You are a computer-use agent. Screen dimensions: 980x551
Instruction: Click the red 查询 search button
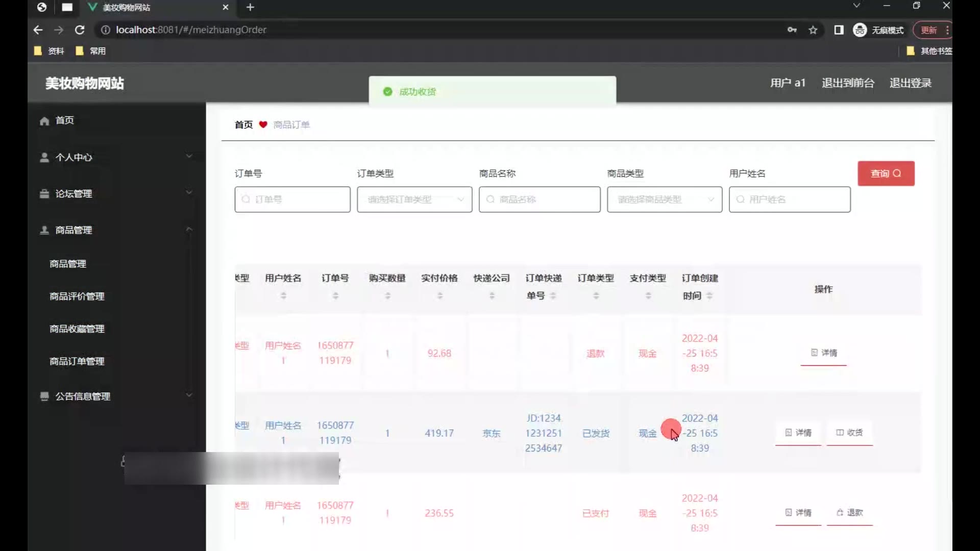coord(886,173)
